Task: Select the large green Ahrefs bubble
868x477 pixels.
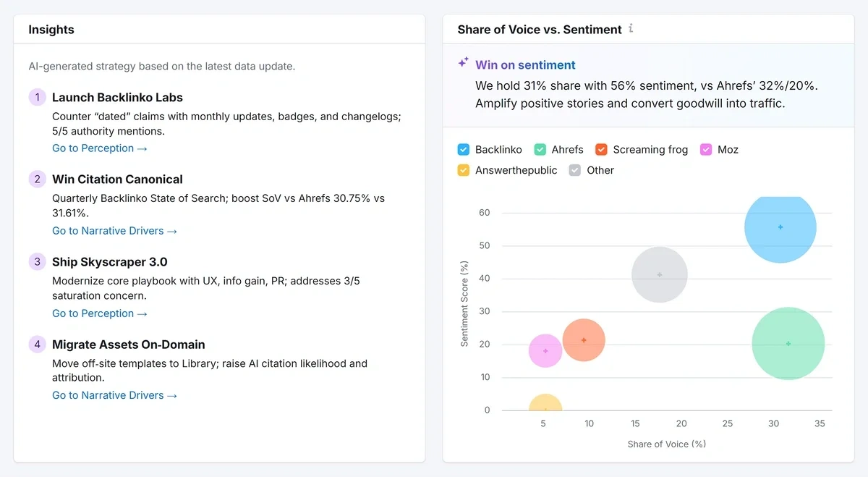Action: point(788,344)
